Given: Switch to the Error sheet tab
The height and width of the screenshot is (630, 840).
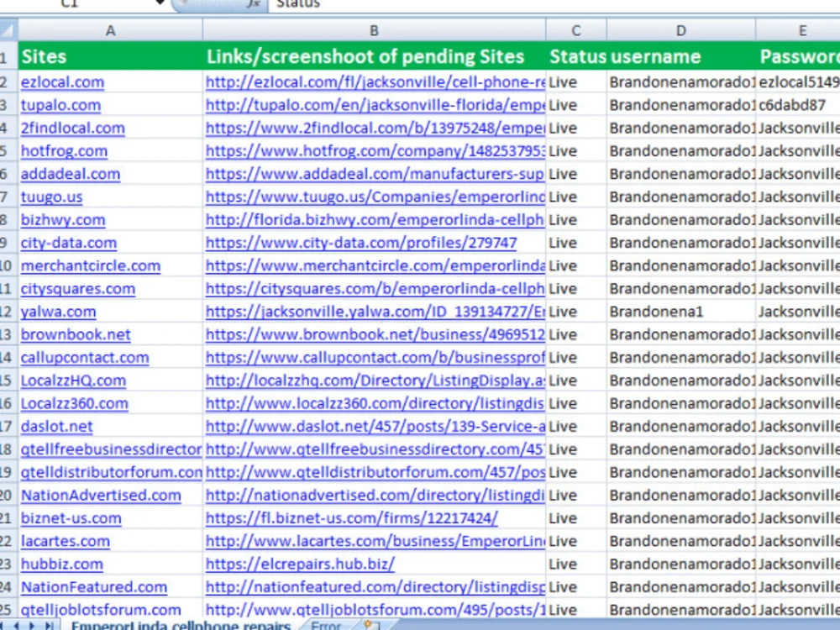Looking at the screenshot, I should [326, 625].
